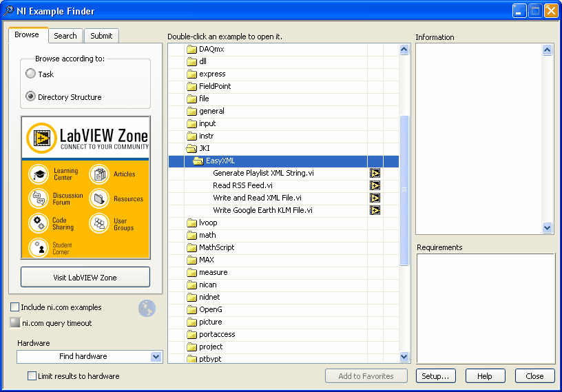Click the DAQmx folder icon
Viewport: 562px width, 392px height.
click(x=191, y=49)
